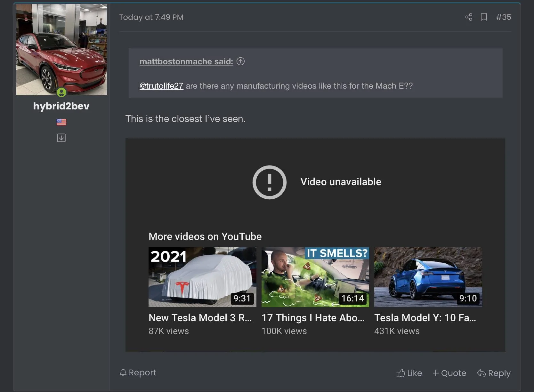Click the 'More videos on YouTube' heading

(x=205, y=236)
